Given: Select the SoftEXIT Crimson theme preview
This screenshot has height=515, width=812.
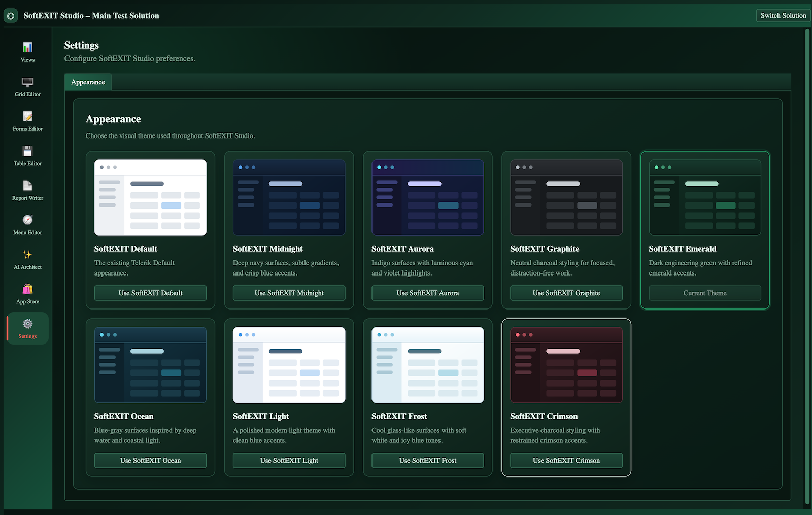Looking at the screenshot, I should click(566, 365).
